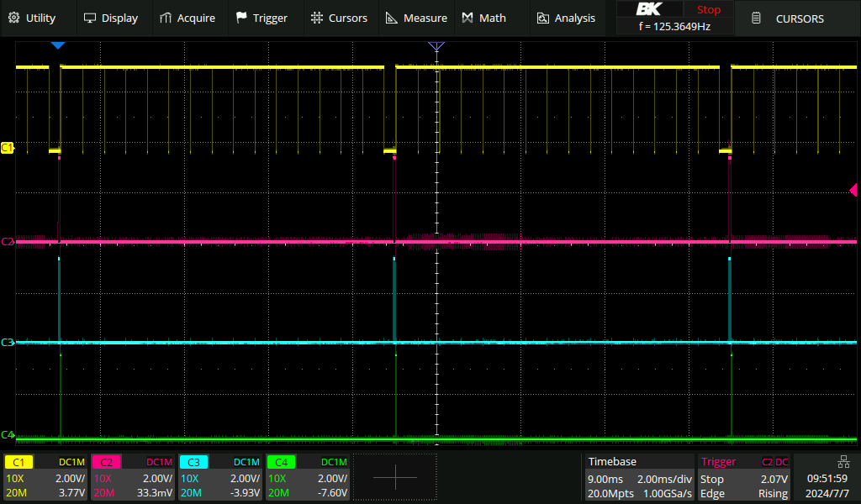Image resolution: width=861 pixels, height=504 pixels.
Task: Click the Utility gear icon
Action: click(14, 18)
